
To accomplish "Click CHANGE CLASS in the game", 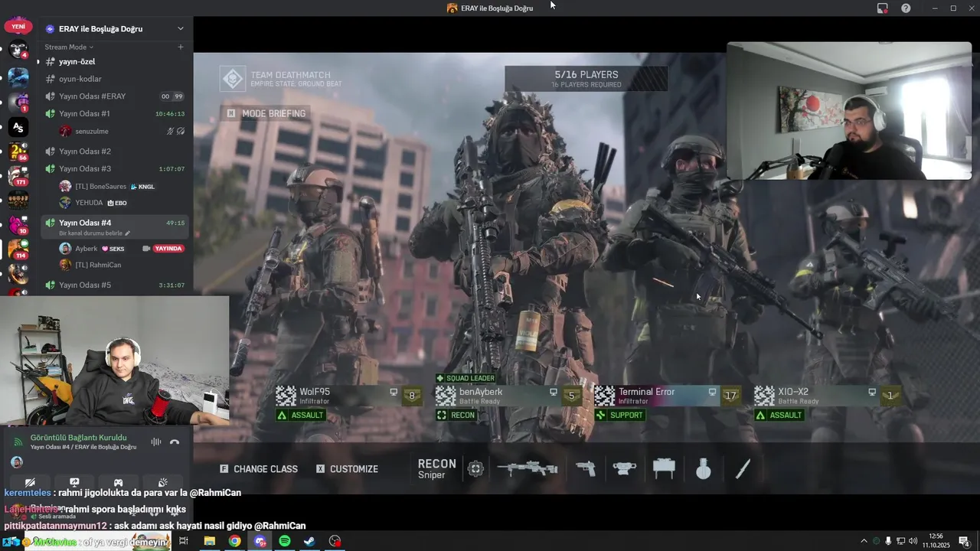I will point(259,468).
